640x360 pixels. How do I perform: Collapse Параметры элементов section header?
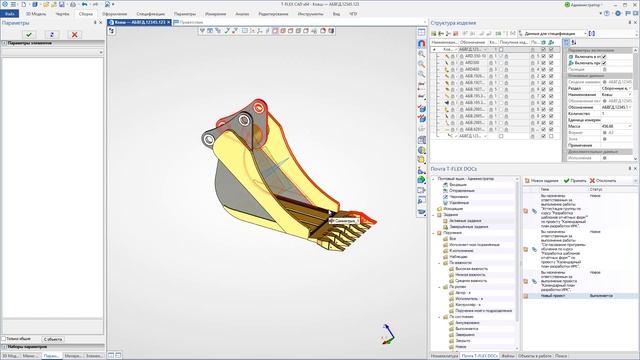click(52, 43)
